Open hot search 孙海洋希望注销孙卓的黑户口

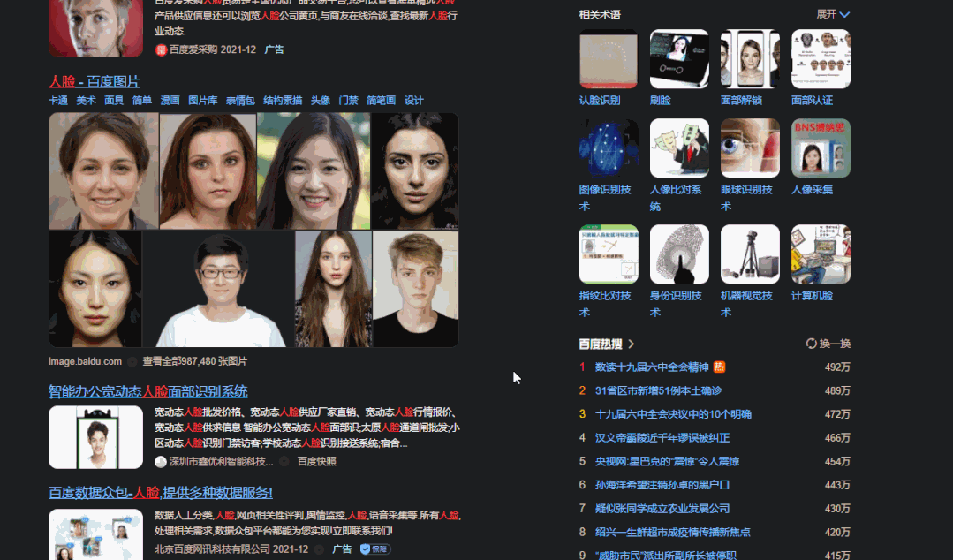(662, 485)
